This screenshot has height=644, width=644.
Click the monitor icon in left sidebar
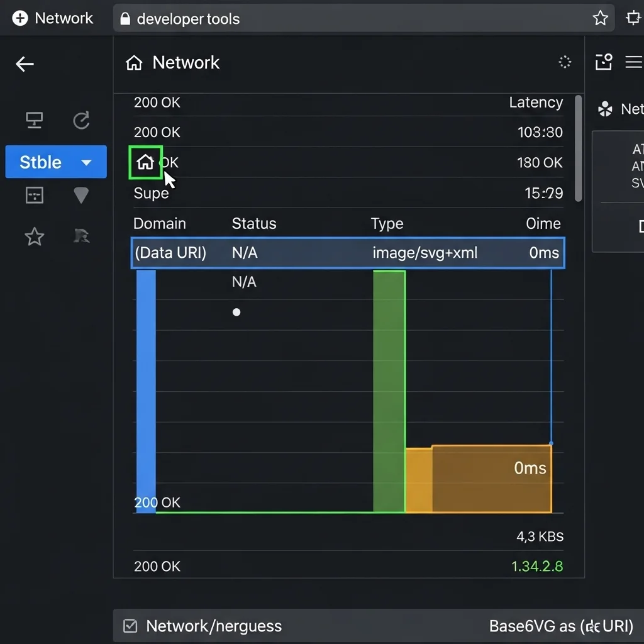tap(34, 120)
